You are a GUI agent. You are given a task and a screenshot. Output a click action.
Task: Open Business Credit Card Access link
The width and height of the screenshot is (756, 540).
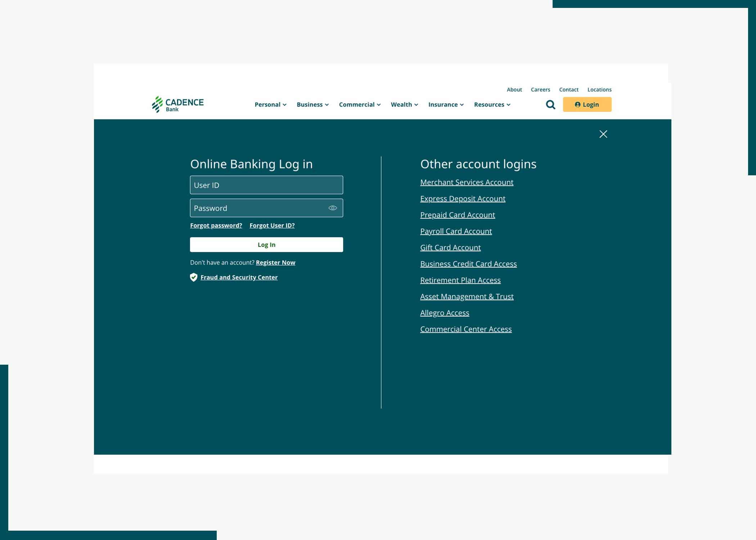pos(468,264)
